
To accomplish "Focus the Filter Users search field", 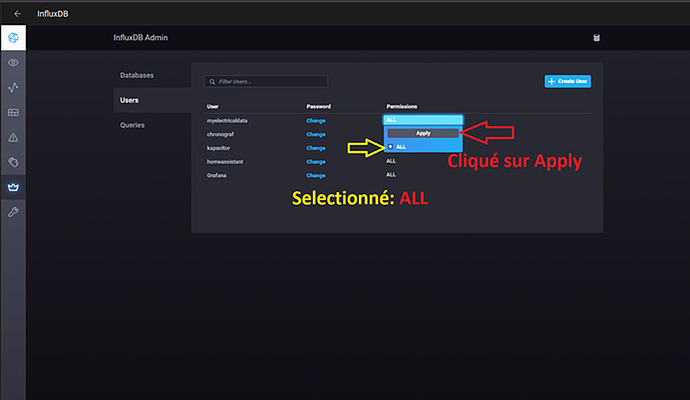I will point(266,81).
